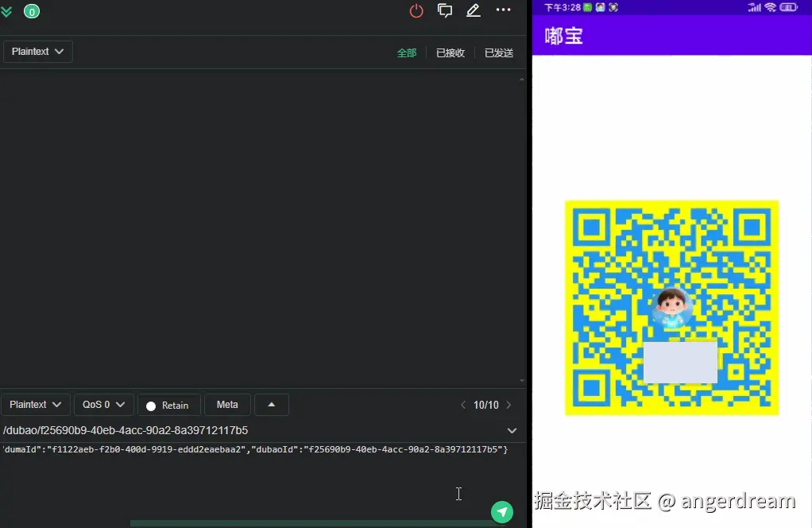Click the green unread count badge

(x=32, y=11)
